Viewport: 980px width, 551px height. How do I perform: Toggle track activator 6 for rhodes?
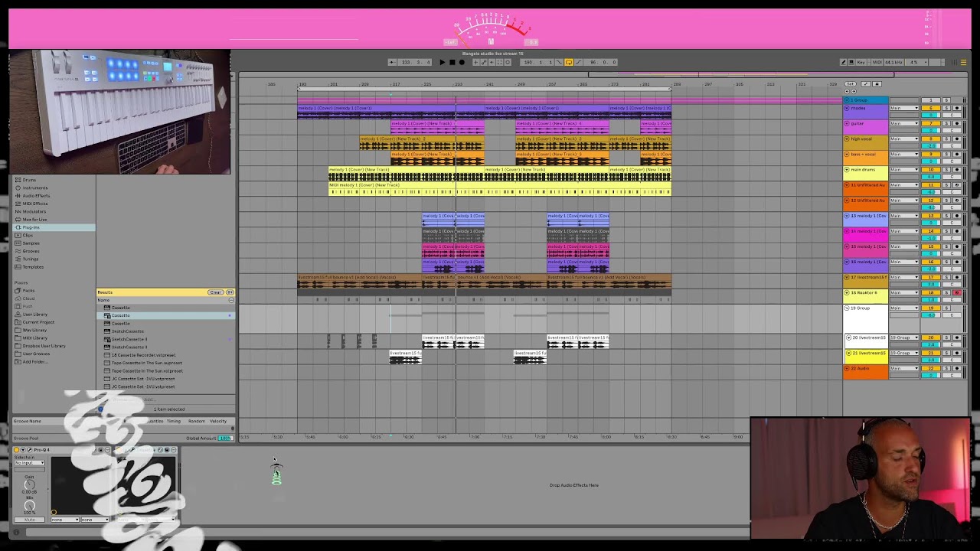point(931,108)
